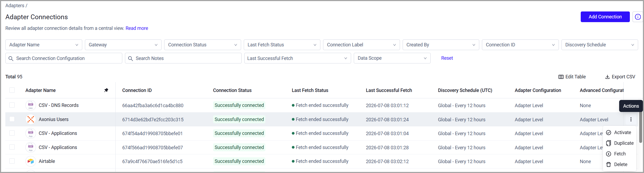Click the magnifier icon in Search Notes

pyautogui.click(x=130, y=58)
